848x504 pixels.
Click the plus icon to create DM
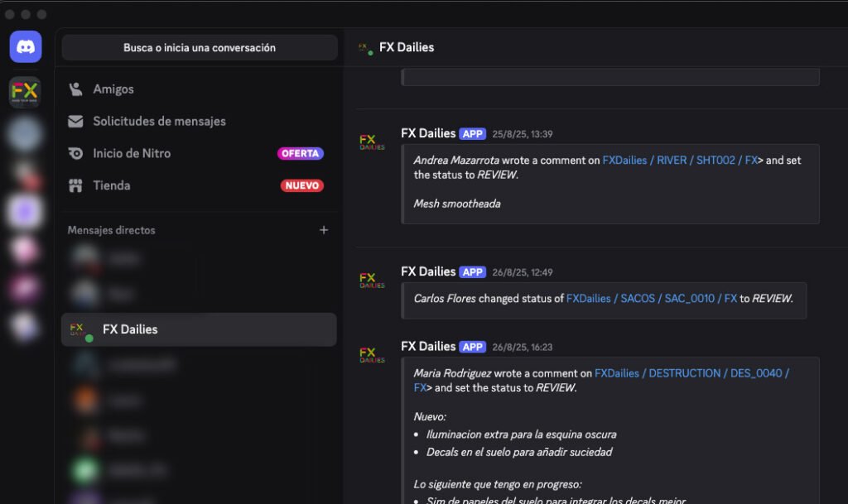click(324, 230)
